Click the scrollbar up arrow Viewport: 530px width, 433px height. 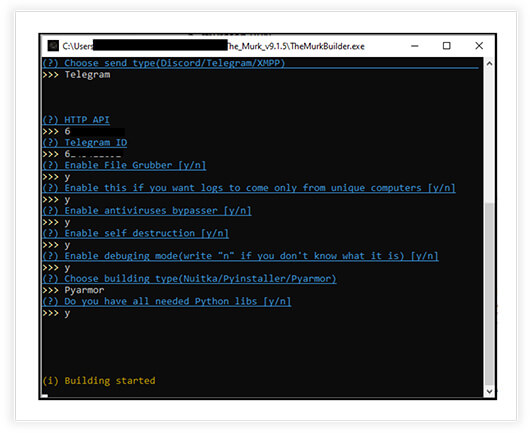(489, 64)
